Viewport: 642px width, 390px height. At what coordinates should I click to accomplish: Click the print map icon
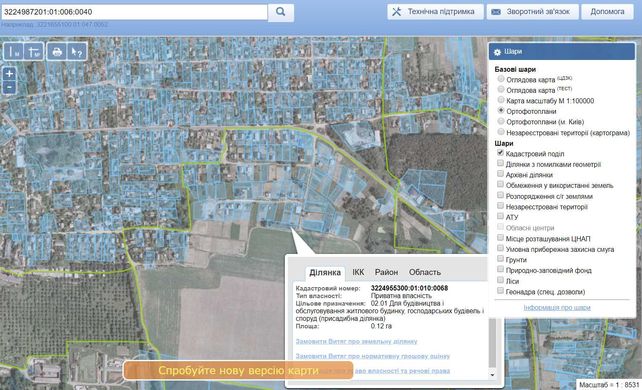click(x=57, y=52)
